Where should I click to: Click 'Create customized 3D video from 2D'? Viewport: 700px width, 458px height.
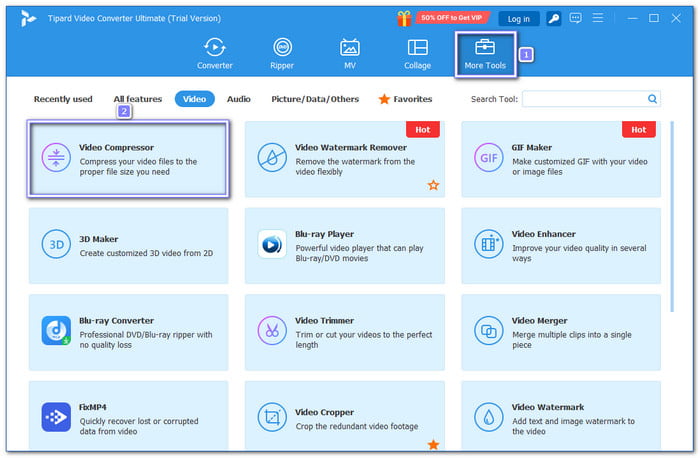click(x=146, y=253)
